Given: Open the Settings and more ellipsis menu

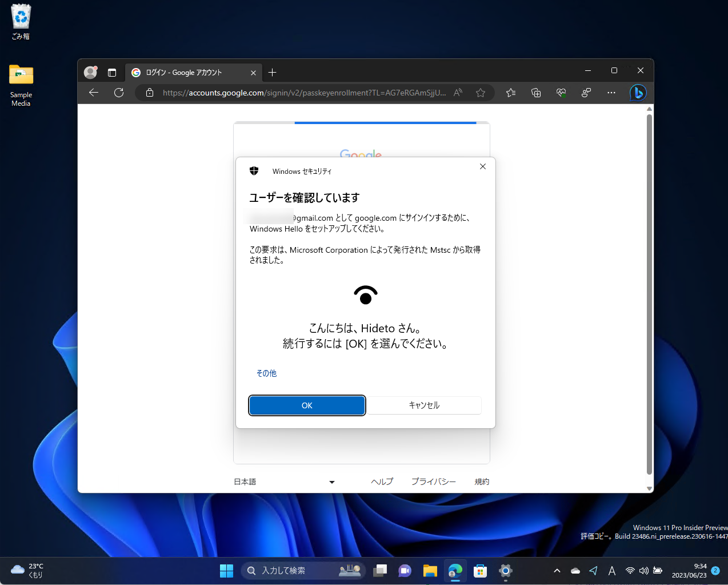Looking at the screenshot, I should [611, 93].
